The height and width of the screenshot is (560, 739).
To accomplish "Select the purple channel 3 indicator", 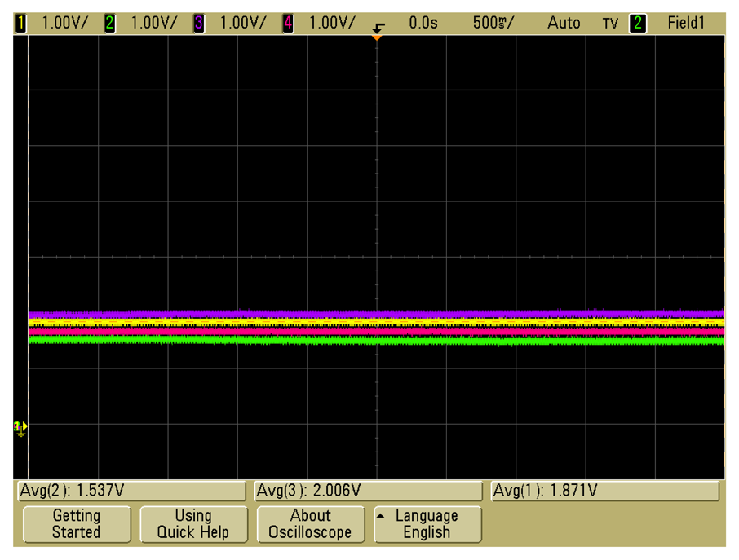I will (199, 23).
